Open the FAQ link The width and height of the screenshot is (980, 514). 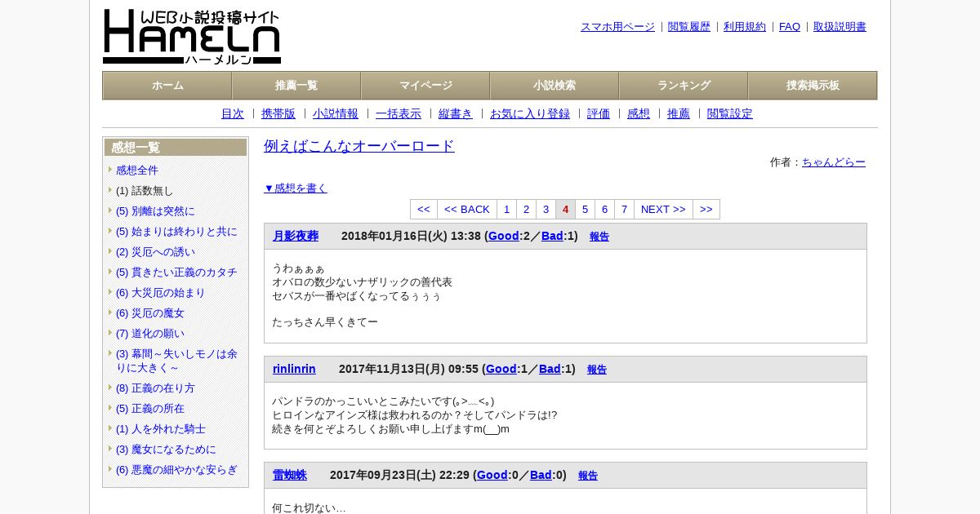[x=790, y=27]
